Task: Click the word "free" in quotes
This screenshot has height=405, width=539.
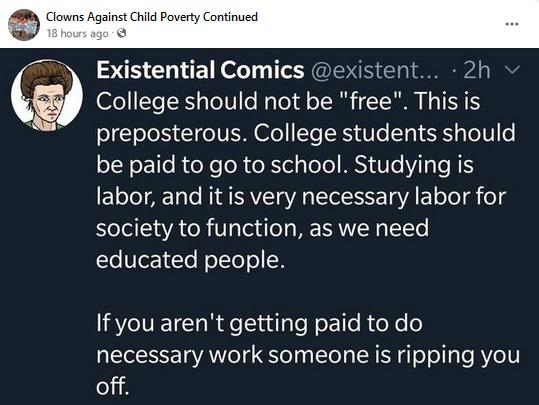Action: [x=371, y=101]
